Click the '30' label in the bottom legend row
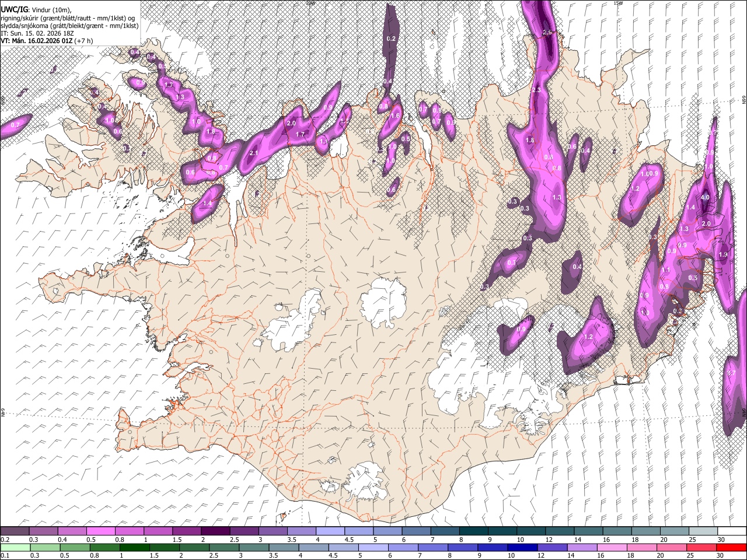 click(x=719, y=555)
